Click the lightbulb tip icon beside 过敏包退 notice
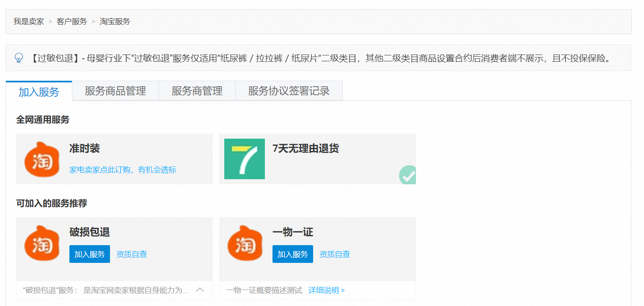 [19, 57]
